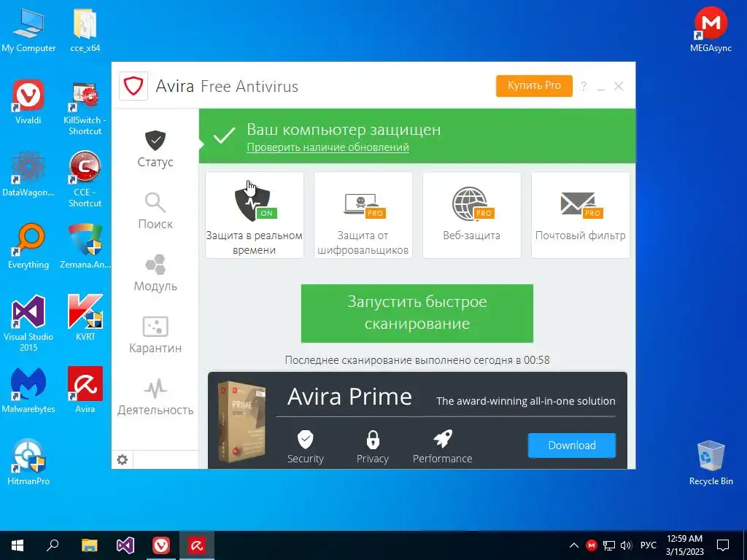Open My Computer desktop icon
This screenshot has height=560, width=747.
point(28,31)
